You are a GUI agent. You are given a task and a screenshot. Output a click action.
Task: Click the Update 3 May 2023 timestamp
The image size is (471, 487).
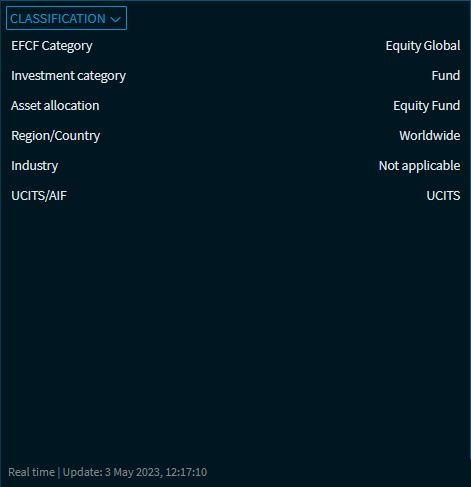click(135, 472)
